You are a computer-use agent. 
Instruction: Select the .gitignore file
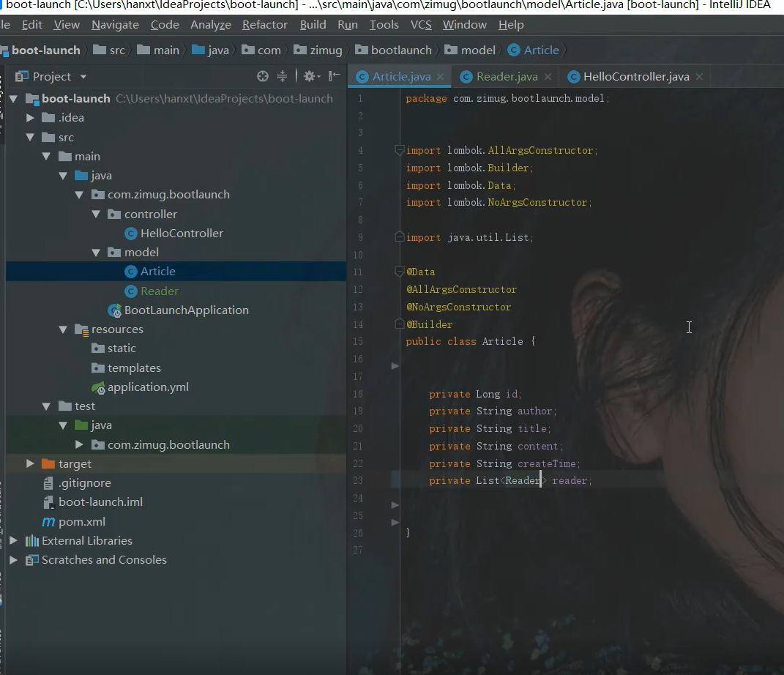[x=84, y=483]
